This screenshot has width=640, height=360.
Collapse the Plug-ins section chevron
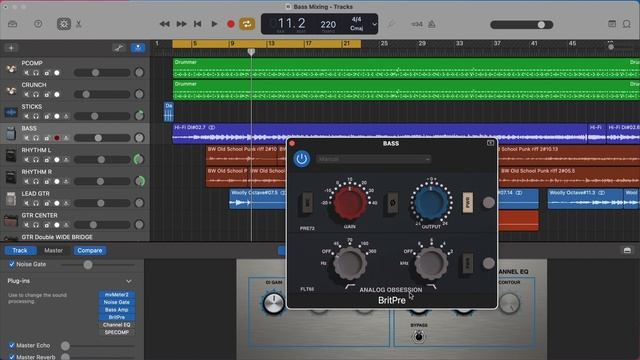pyautogui.click(x=129, y=281)
